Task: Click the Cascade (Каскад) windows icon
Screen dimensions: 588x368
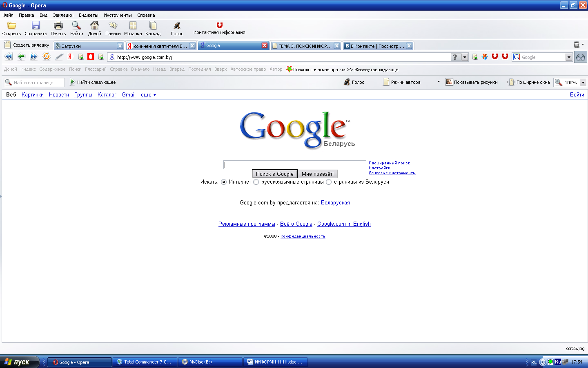Action: click(153, 25)
